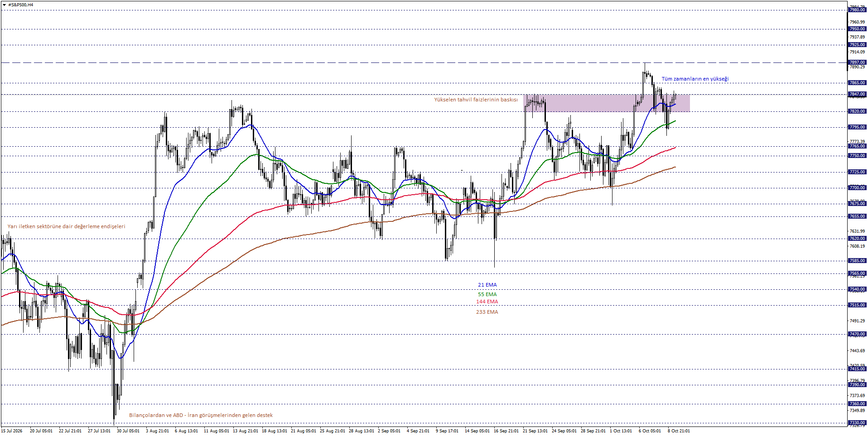Click the 7620.00 price level tag
Image resolution: width=868 pixels, height=436 pixels.
pos(857,239)
